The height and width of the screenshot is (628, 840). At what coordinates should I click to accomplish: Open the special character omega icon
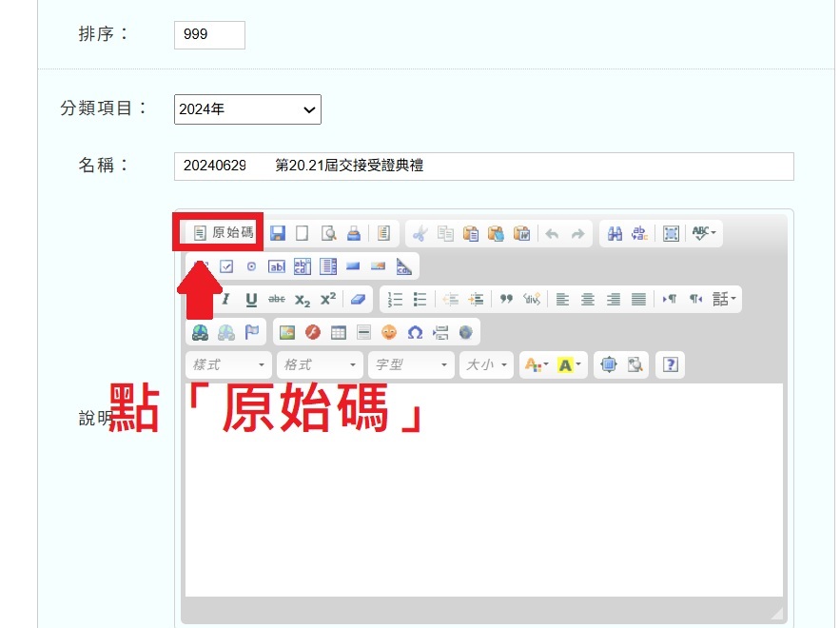tap(415, 333)
